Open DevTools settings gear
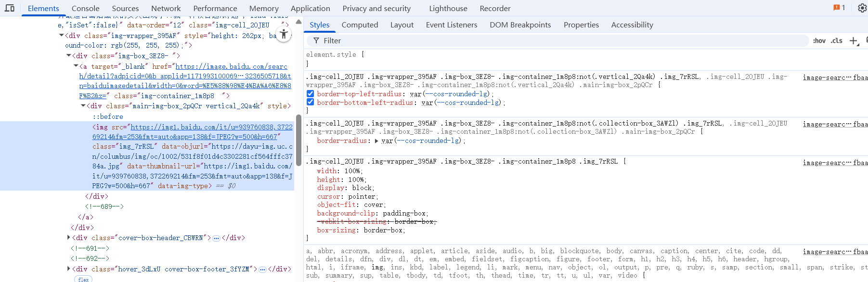This screenshot has height=282, width=868. point(862,8)
